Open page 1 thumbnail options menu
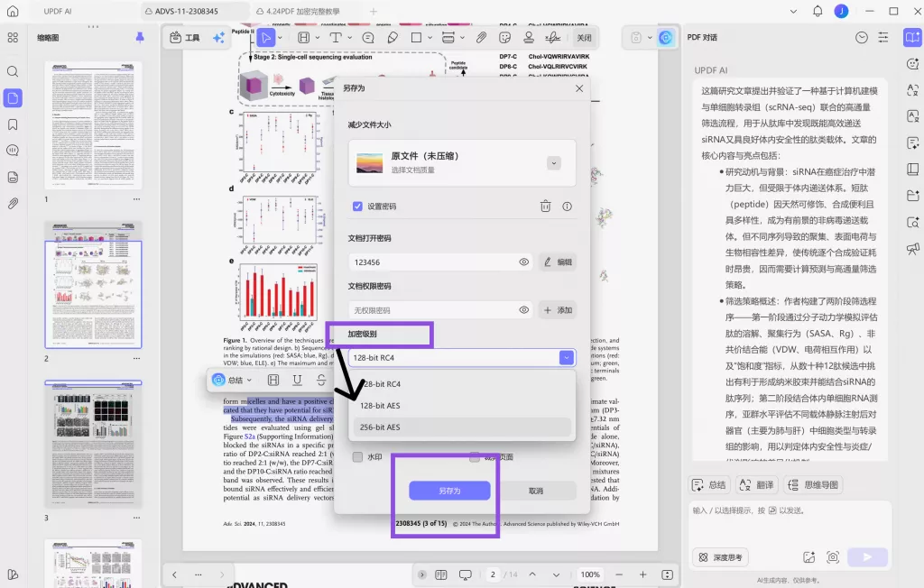 137,199
